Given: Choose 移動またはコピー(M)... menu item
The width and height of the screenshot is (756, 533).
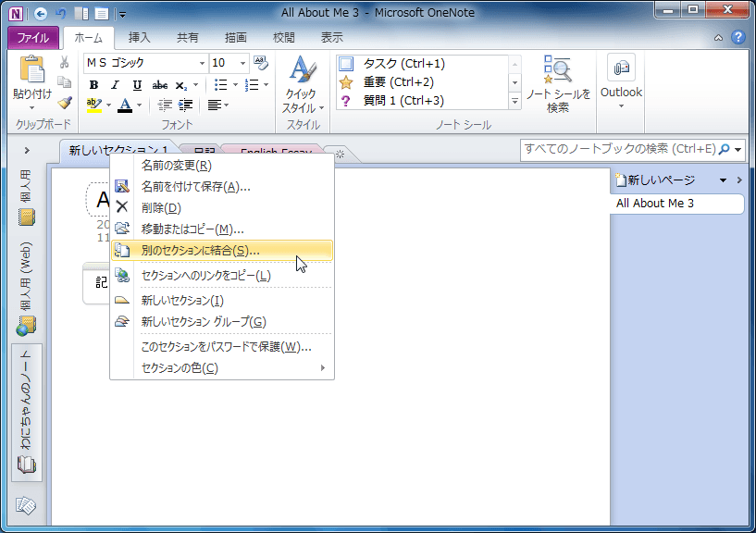Looking at the screenshot, I should tap(222, 229).
